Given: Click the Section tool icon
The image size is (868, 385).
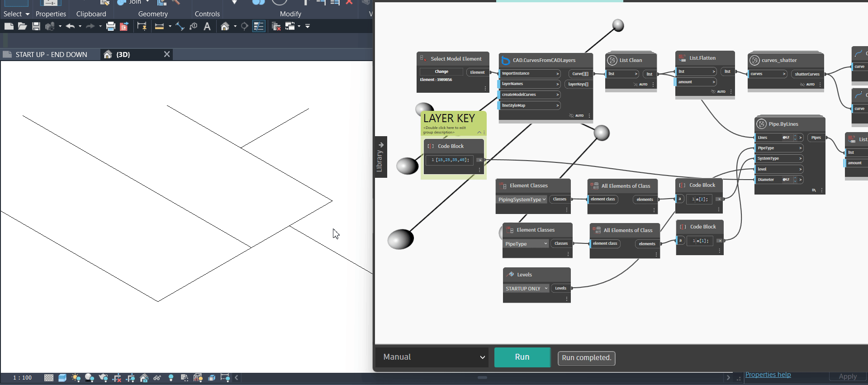Looking at the screenshot, I should pyautogui.click(x=244, y=26).
